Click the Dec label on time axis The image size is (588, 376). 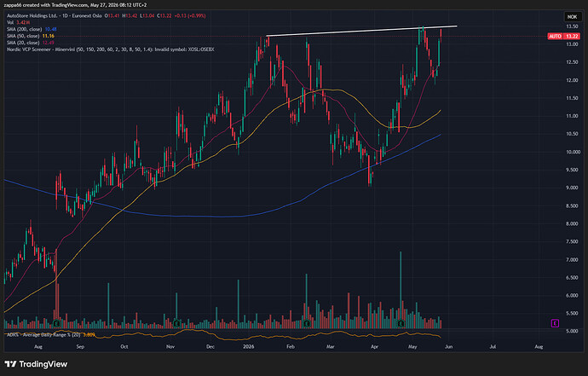pyautogui.click(x=210, y=347)
